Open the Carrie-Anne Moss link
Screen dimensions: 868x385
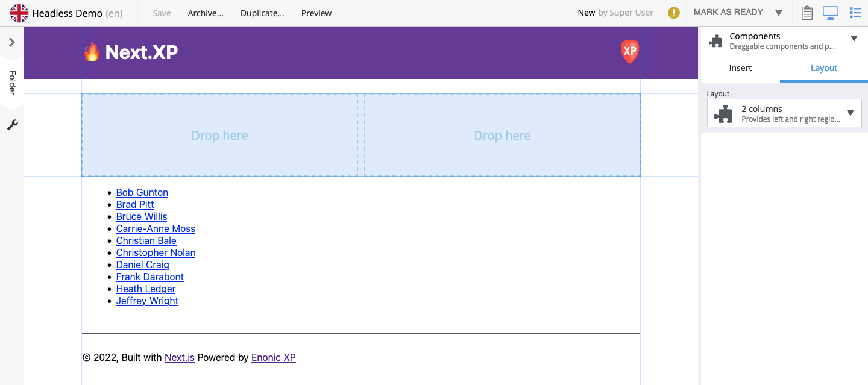tap(156, 228)
